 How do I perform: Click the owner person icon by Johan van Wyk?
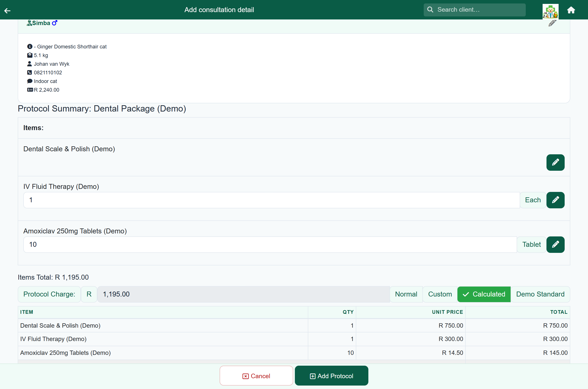pyautogui.click(x=30, y=64)
